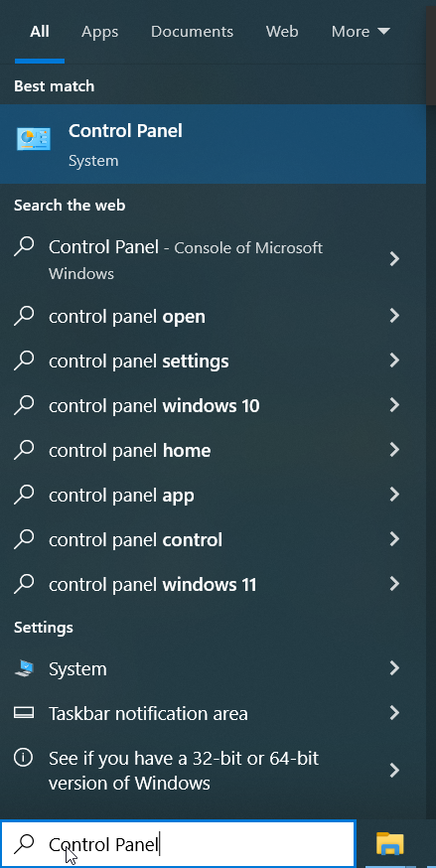
Task: Open control panel app web suggestion
Action: coord(213,495)
